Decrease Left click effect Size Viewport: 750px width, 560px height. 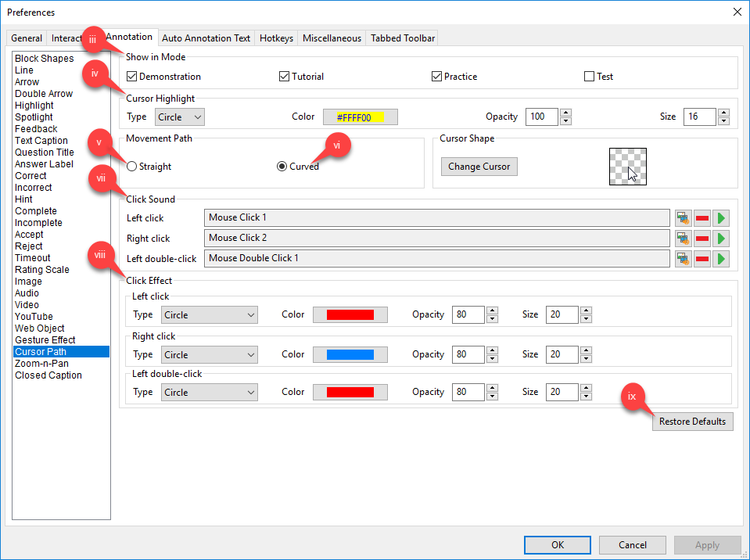point(586,319)
